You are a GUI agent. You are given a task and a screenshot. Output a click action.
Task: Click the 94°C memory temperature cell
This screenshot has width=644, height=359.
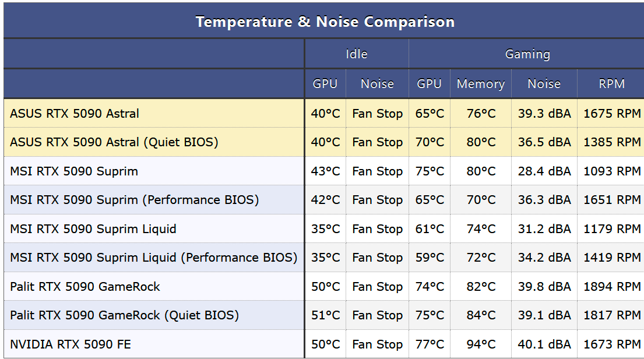pos(481,344)
